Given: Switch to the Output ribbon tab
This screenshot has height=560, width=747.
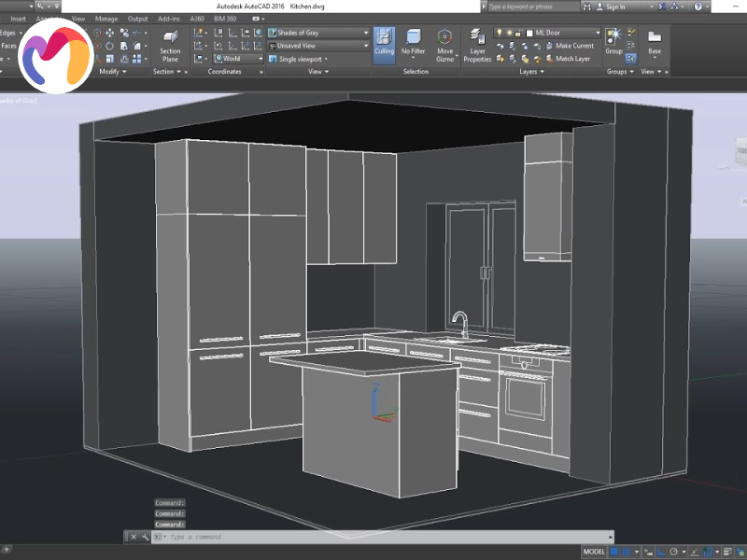Looking at the screenshot, I should (137, 19).
